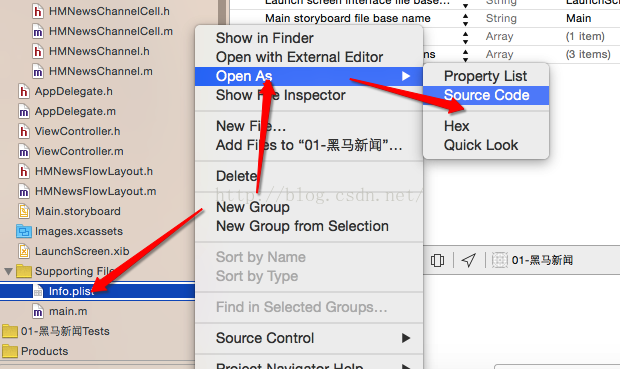The image size is (620, 369).
Task: Click the HMNewsChannelCell.m file icon
Action: coord(38,31)
